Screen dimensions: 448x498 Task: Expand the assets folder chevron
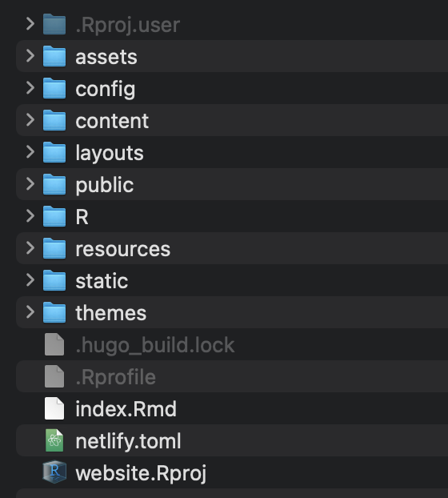pos(30,56)
